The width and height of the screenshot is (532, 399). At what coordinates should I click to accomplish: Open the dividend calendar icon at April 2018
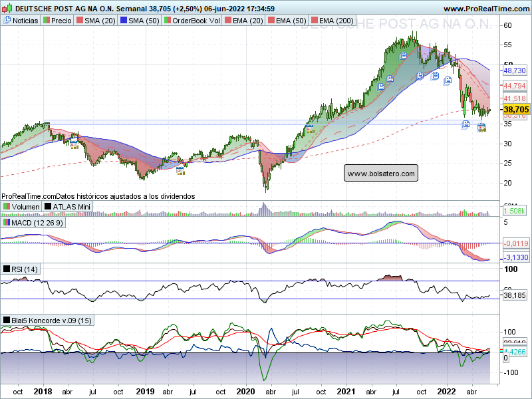[x=74, y=145]
